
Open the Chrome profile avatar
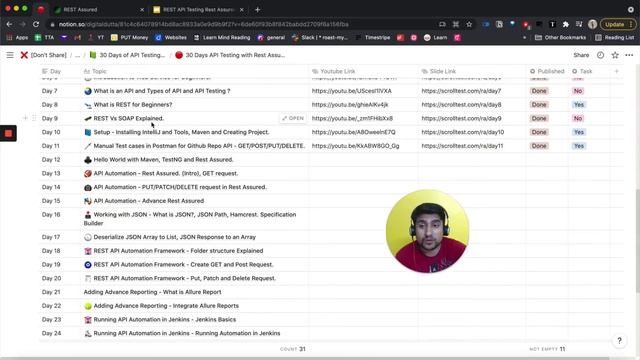593,24
